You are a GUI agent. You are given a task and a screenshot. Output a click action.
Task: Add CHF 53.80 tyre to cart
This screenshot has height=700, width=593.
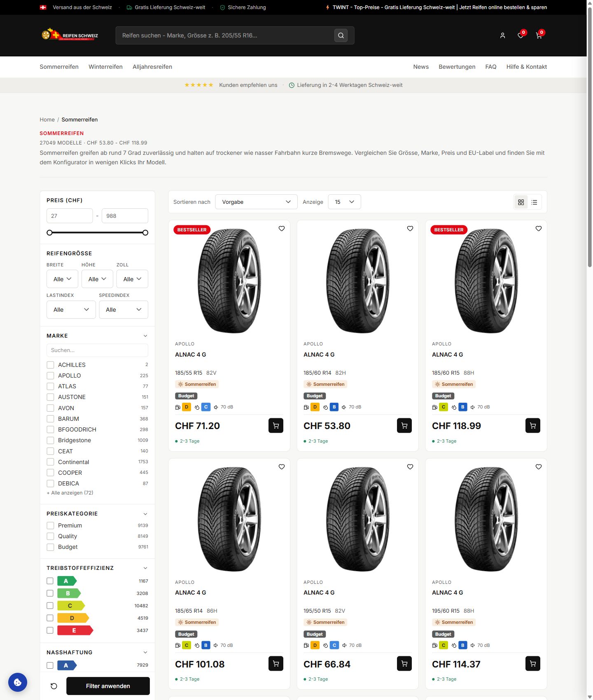(404, 425)
